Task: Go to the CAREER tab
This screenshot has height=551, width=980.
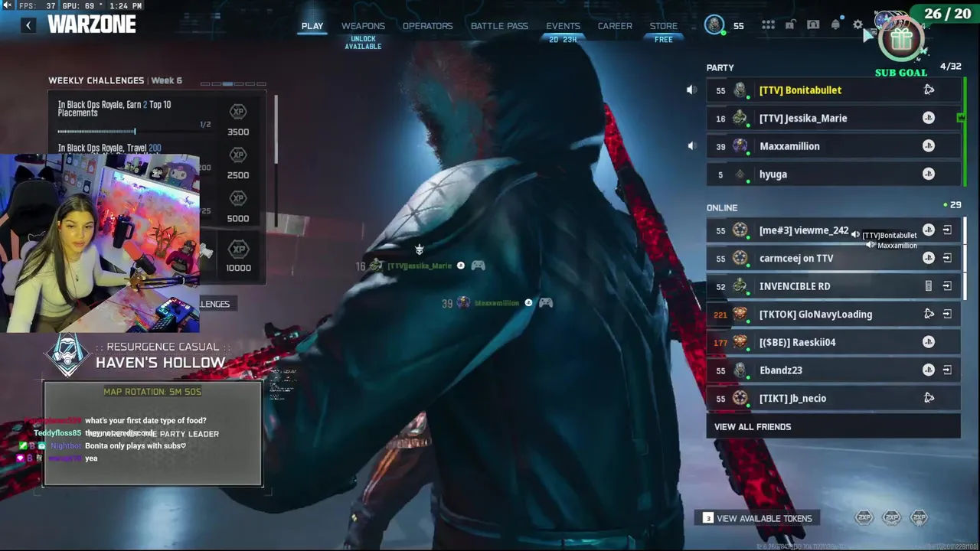Action: pyautogui.click(x=615, y=26)
